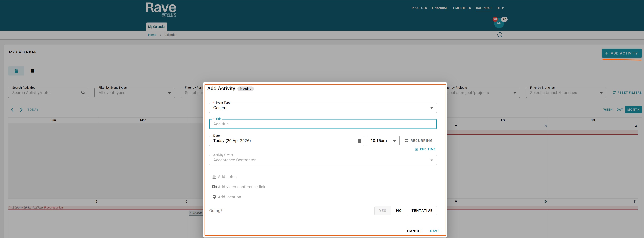The height and width of the screenshot is (238, 644).
Task: Click the Add title input field
Action: (323, 124)
